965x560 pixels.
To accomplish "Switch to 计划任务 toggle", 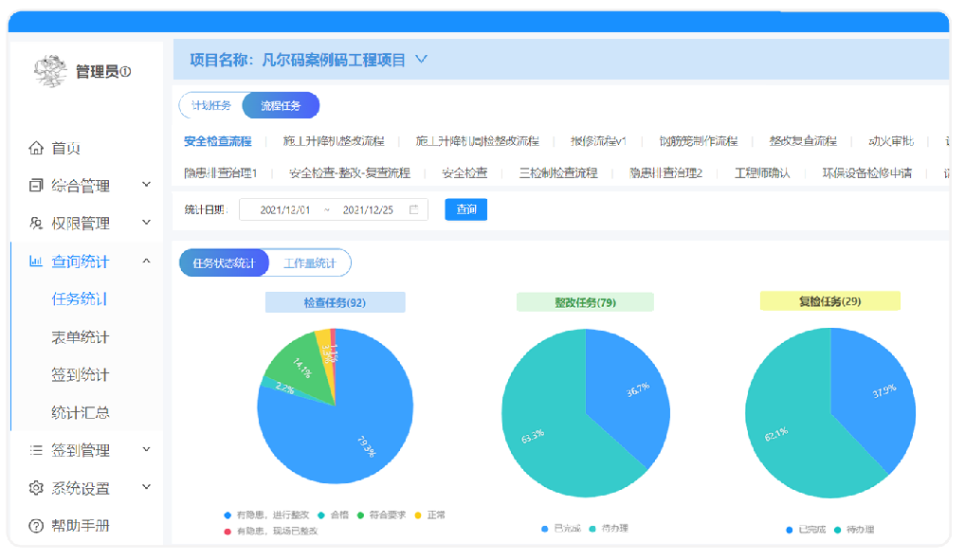I will pos(211,105).
